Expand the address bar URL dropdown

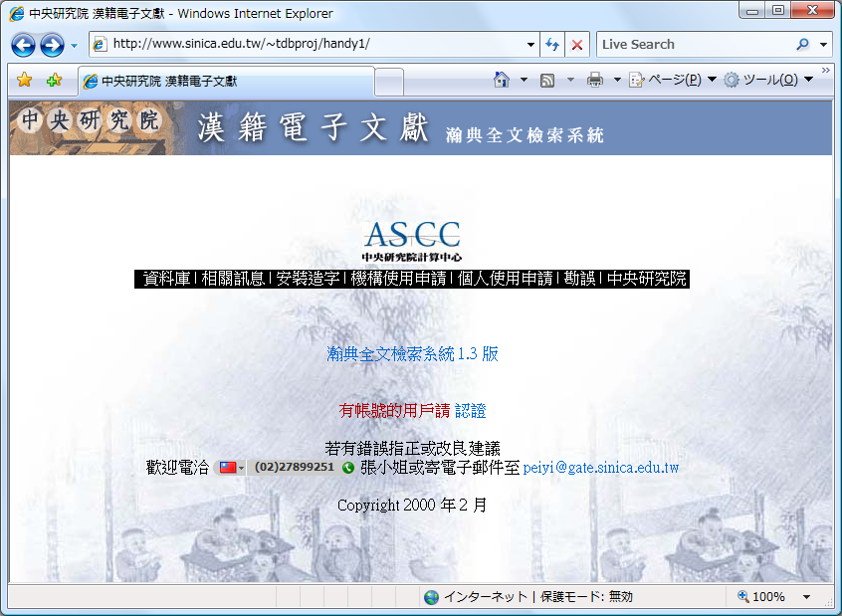click(x=530, y=45)
